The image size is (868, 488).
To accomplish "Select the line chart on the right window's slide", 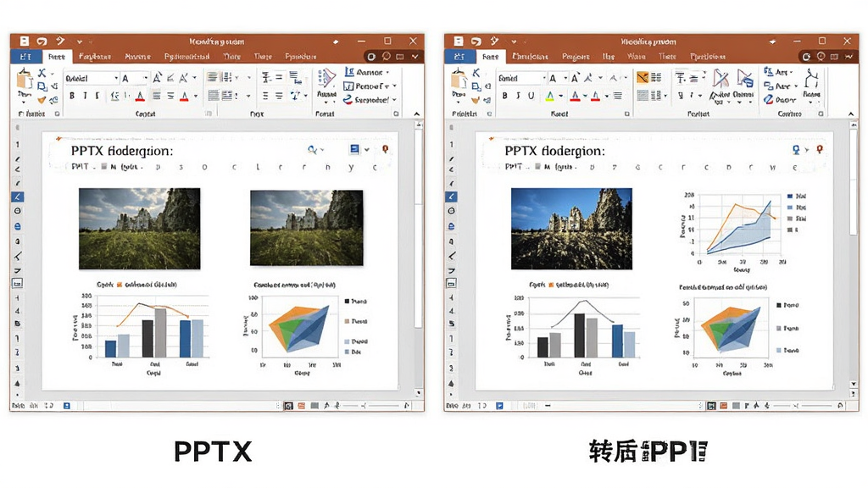I will 743,232.
